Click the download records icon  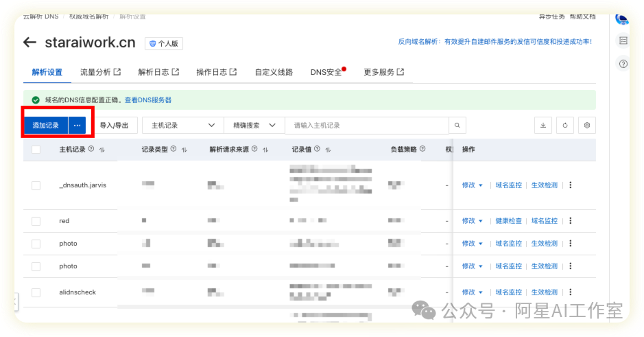pyautogui.click(x=543, y=126)
